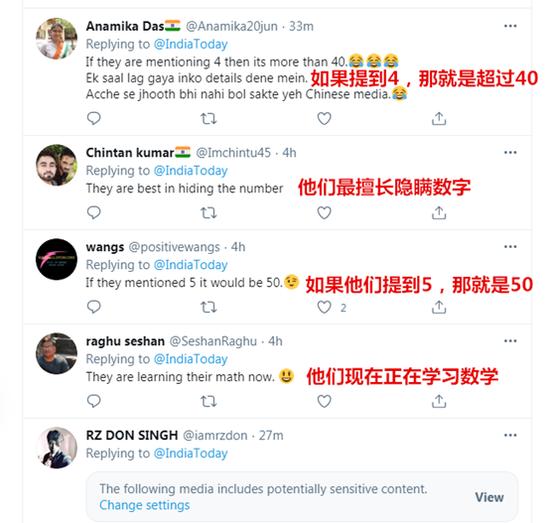Viewport: 550px width, 523px height.
Task: Retweet the wangs tweet
Action: click(208, 307)
